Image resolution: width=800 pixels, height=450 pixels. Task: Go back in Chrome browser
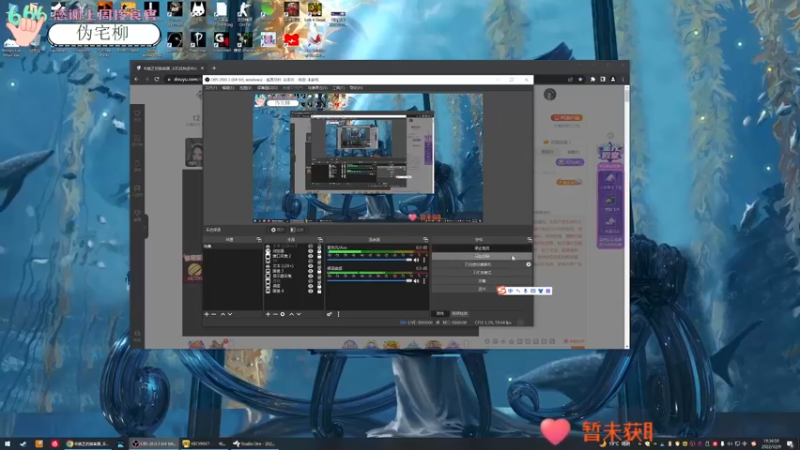tap(136, 79)
